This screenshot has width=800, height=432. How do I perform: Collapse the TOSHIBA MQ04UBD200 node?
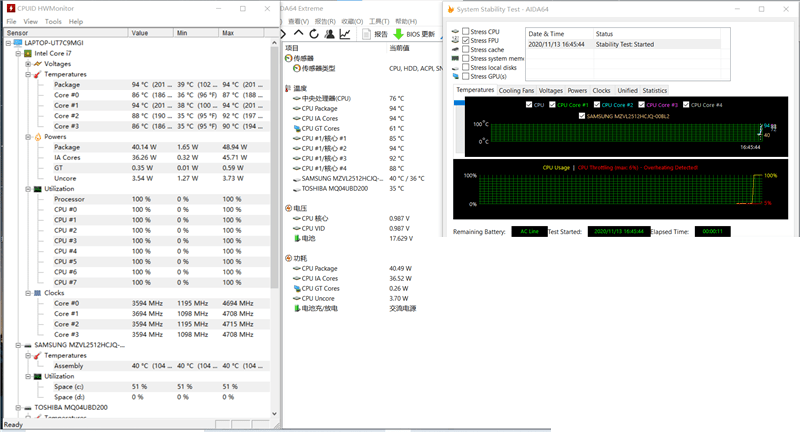[x=18, y=408]
